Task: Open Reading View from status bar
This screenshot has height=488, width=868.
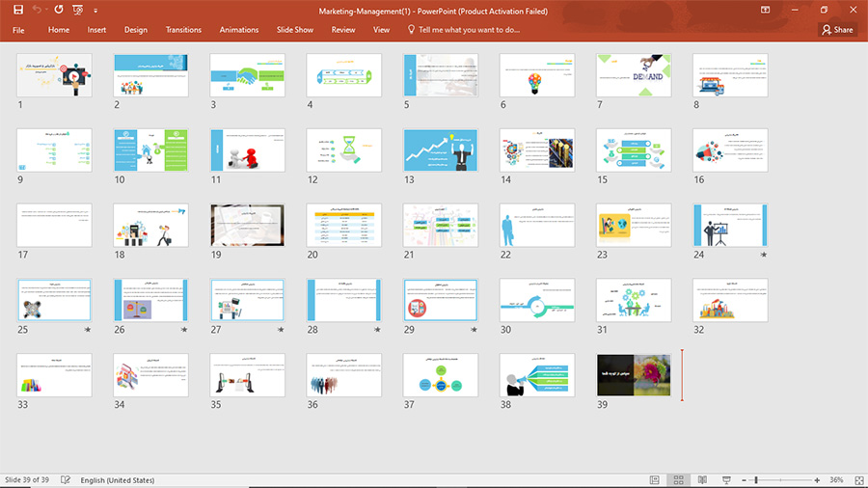Action: point(702,479)
